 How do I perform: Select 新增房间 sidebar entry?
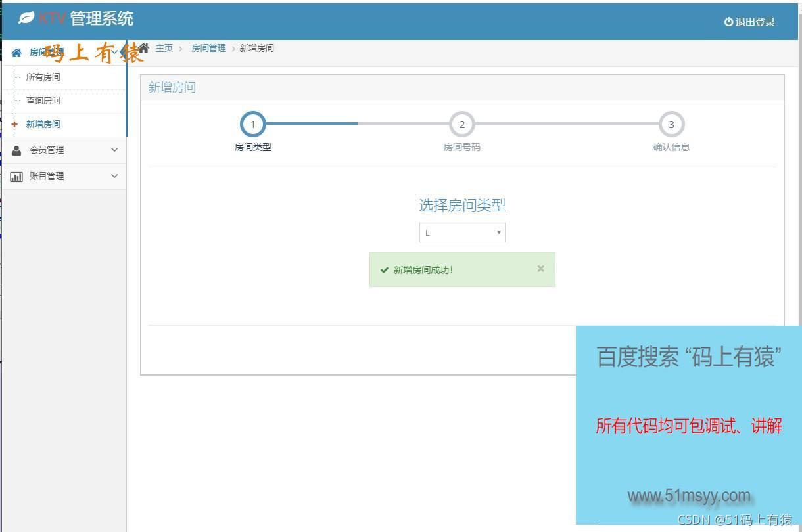coord(43,124)
